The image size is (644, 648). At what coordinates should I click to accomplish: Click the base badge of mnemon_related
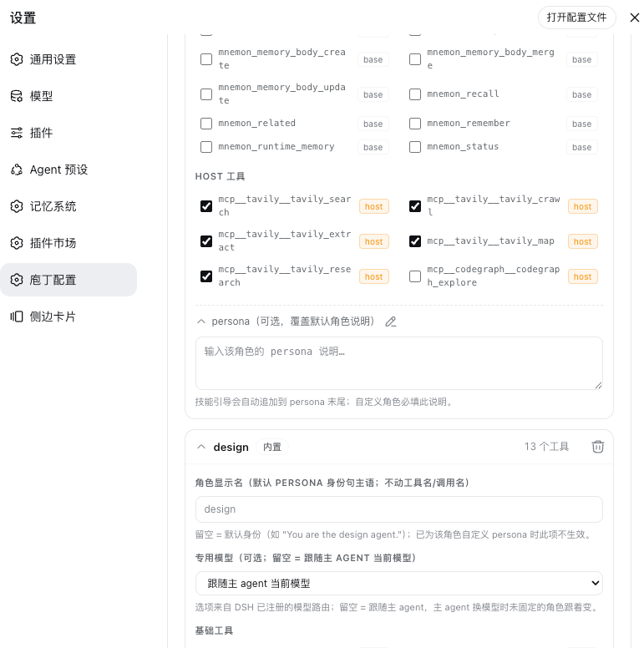(x=373, y=124)
